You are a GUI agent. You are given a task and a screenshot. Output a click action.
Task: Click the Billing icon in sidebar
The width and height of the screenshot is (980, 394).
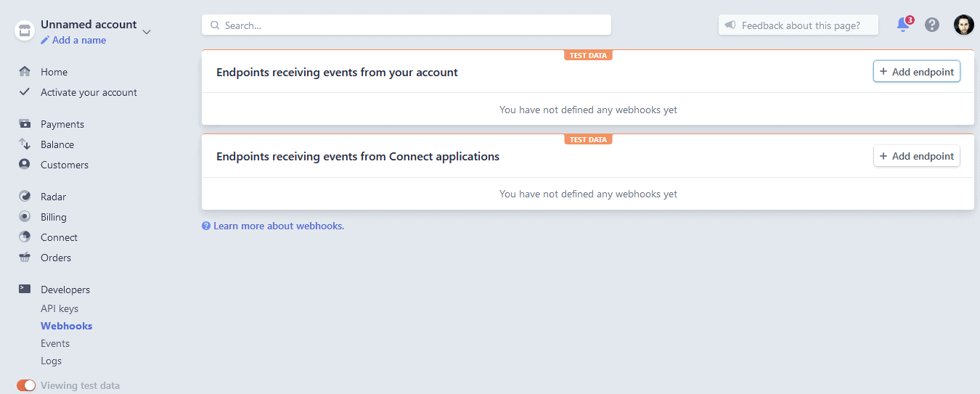tap(25, 217)
